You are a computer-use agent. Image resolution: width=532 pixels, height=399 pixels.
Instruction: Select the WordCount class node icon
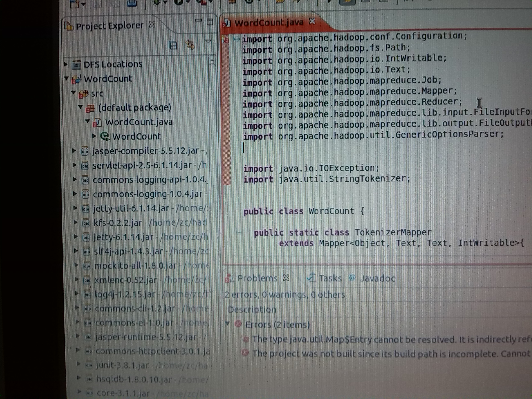click(x=105, y=136)
